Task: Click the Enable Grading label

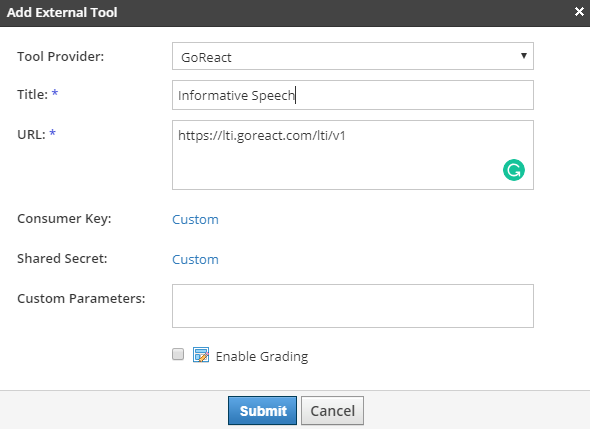Action: (262, 356)
